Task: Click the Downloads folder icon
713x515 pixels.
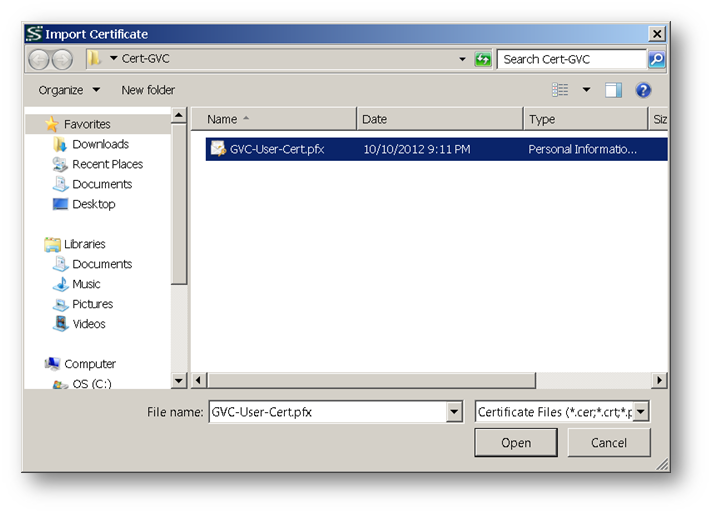Action: click(x=60, y=144)
